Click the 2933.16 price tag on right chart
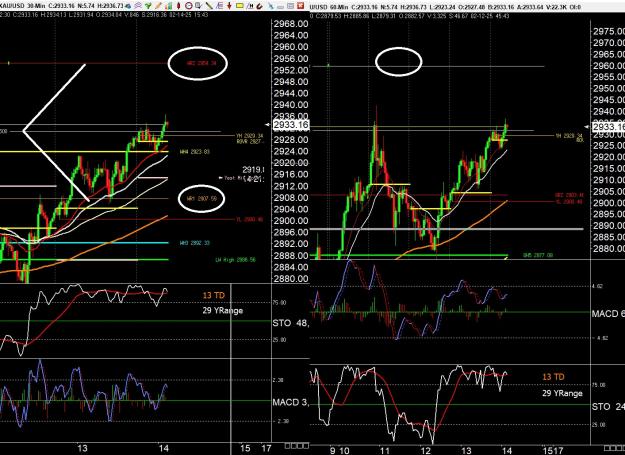 (x=609, y=127)
